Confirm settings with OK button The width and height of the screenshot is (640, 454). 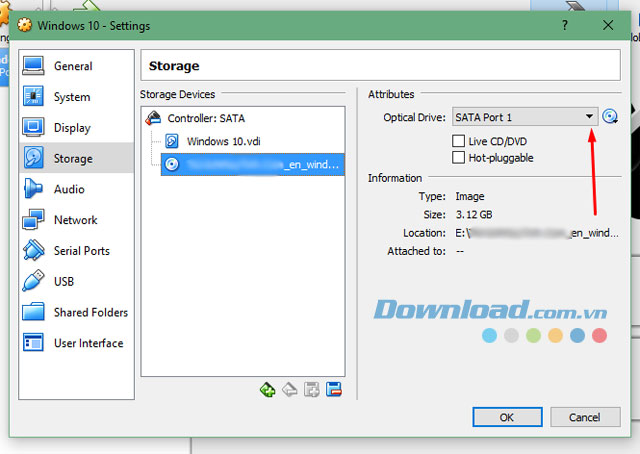(x=507, y=417)
